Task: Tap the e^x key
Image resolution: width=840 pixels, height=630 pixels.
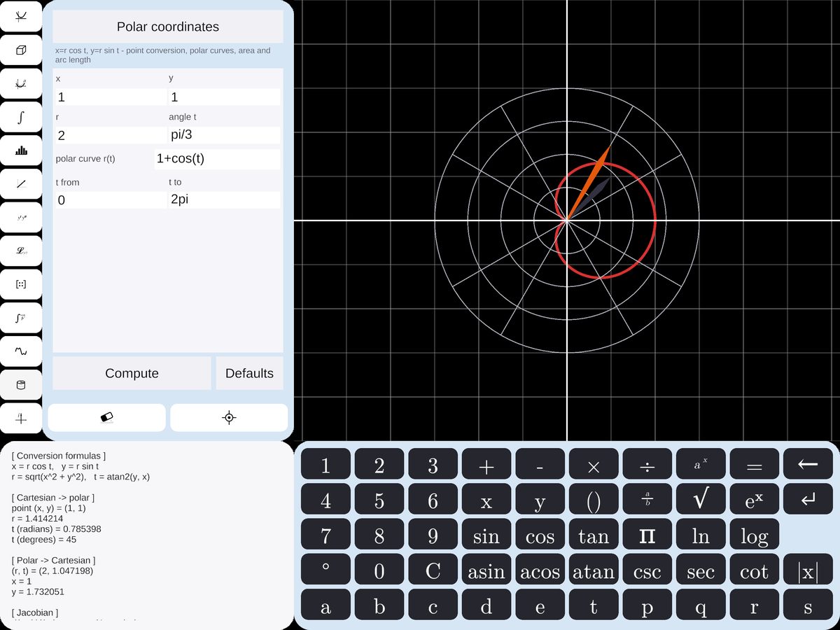Action: [x=754, y=500]
